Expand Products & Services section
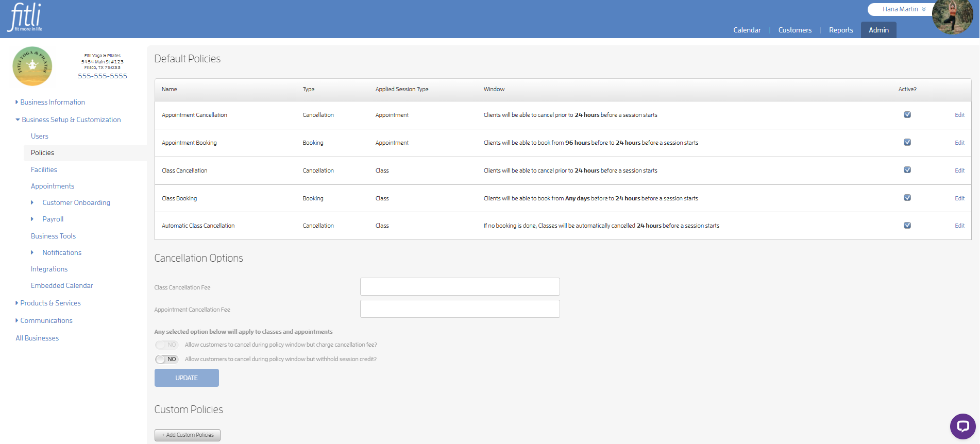Screen dimensions: 980x444 point(48,303)
